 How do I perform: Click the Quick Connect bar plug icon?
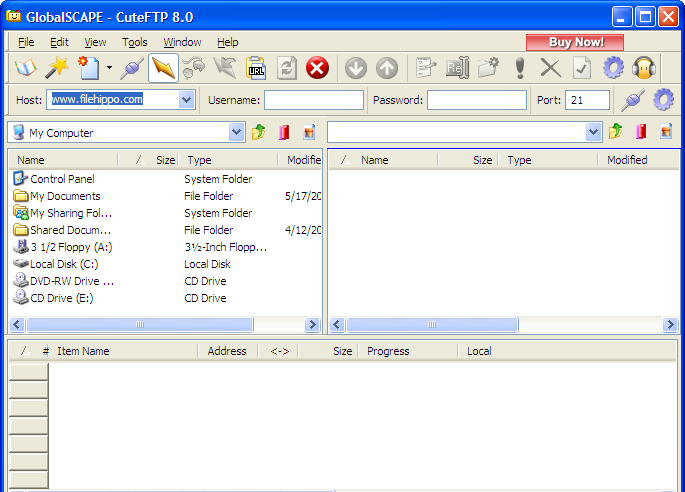(x=633, y=100)
